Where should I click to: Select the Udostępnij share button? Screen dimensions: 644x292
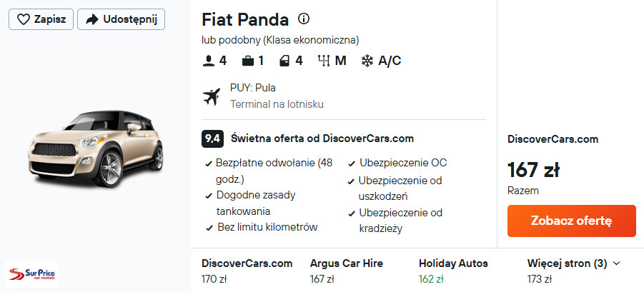(x=121, y=19)
